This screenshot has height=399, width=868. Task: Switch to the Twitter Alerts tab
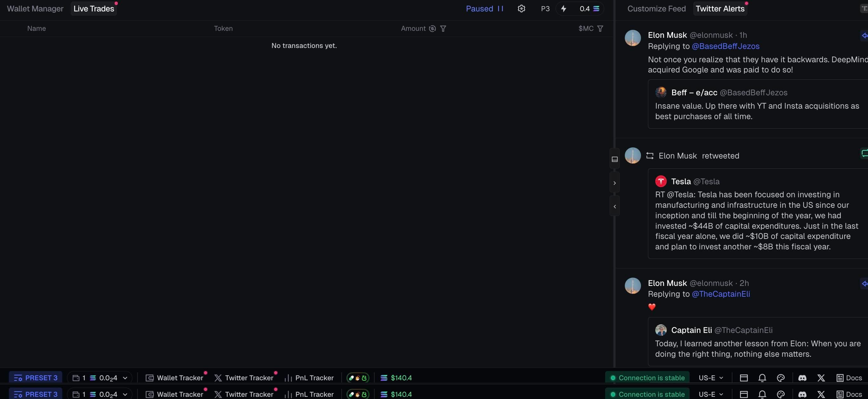(720, 9)
